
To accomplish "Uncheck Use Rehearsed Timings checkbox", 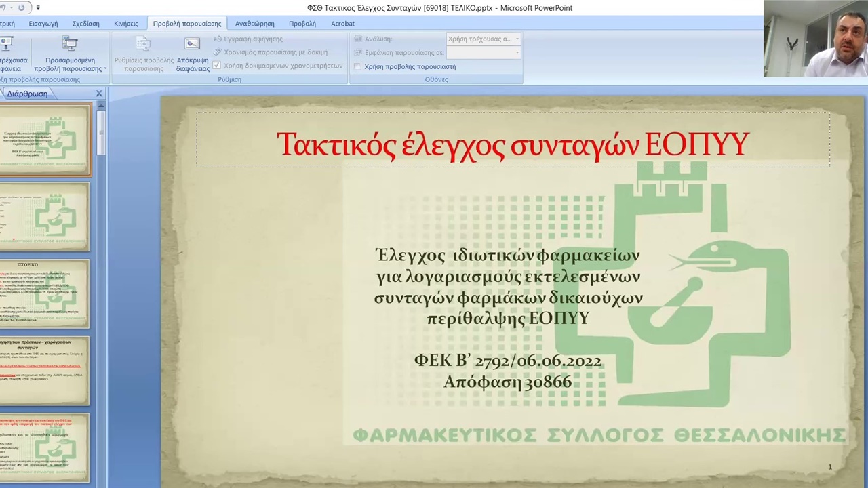I will point(217,66).
